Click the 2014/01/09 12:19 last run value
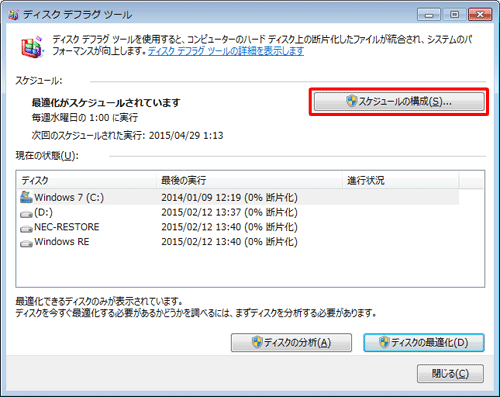Viewport: 500px width, 397px height. tap(201, 197)
